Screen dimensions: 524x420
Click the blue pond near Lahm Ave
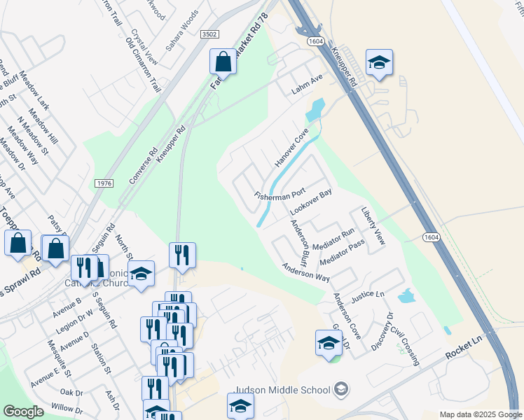pos(315,110)
